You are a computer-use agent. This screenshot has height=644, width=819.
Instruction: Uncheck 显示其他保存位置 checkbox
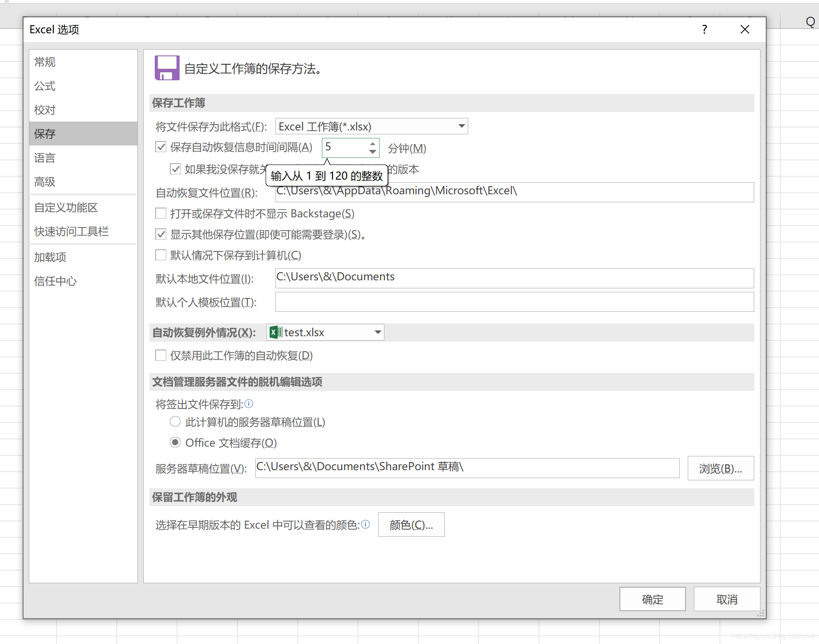tap(161, 234)
